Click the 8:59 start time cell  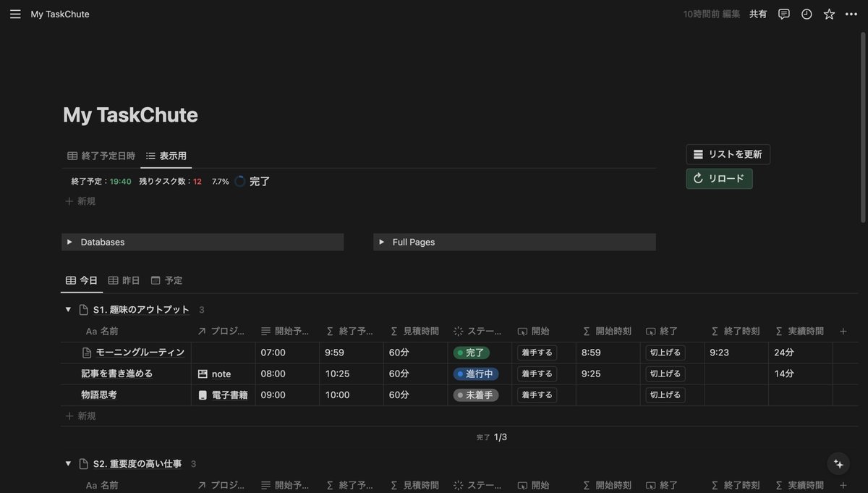pos(608,353)
